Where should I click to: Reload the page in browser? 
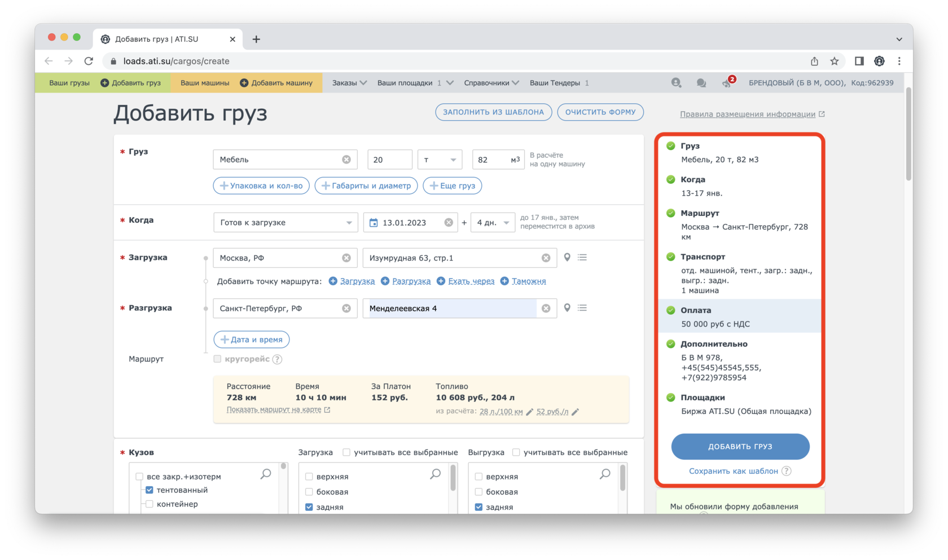pos(89,61)
